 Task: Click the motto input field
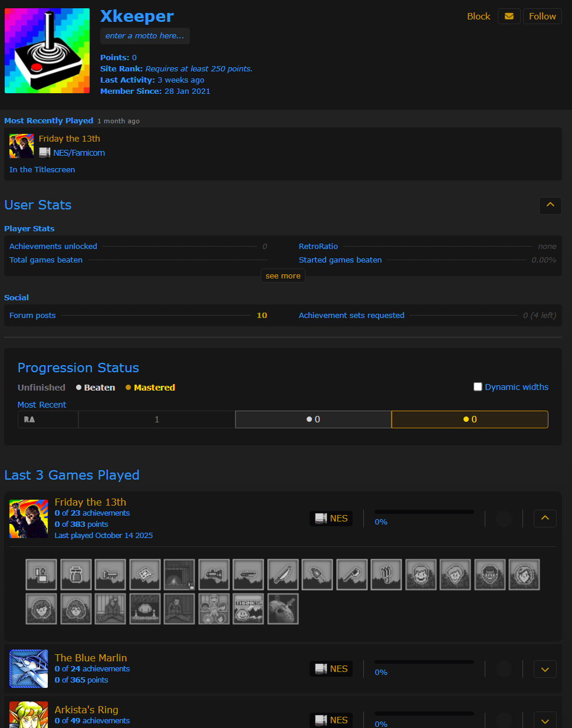[x=145, y=36]
